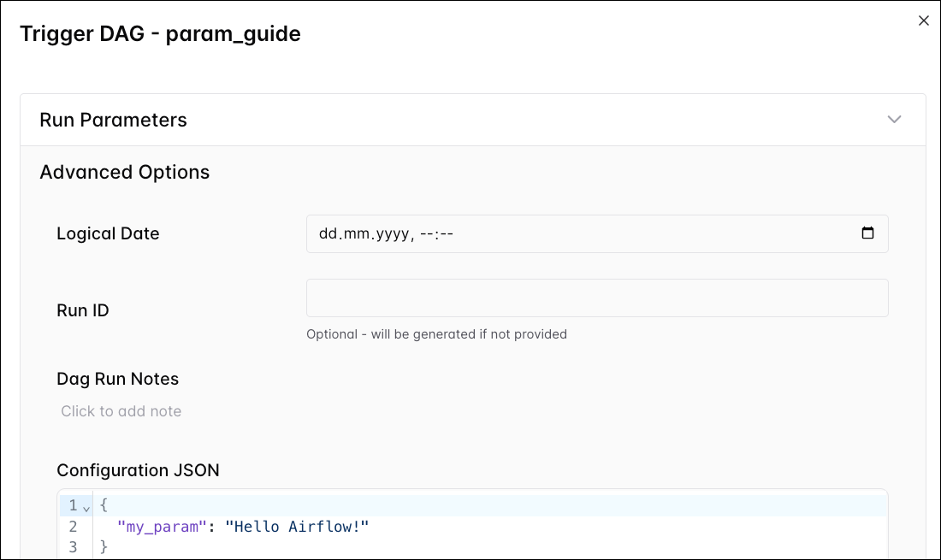Click the Trigger DAG - param_guide title
Screen dimensions: 941x560
click(160, 33)
